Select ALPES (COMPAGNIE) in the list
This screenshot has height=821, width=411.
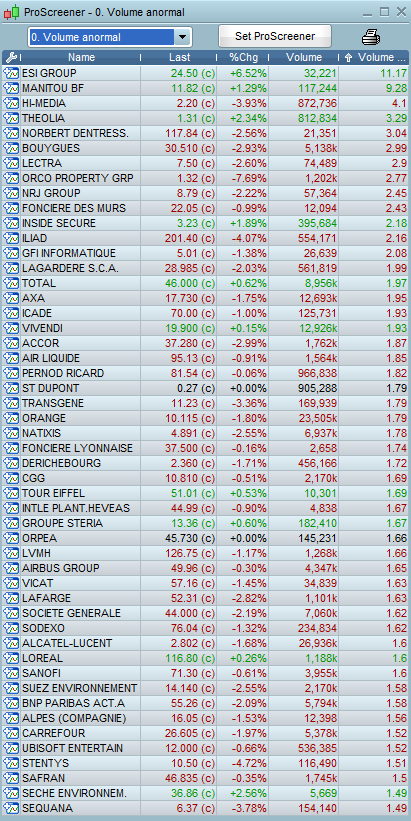point(74,718)
